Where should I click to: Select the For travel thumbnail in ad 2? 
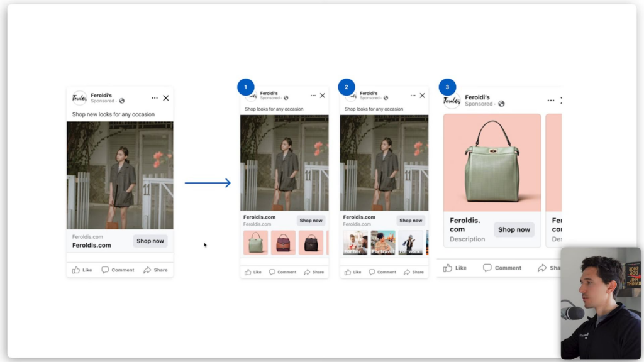[x=383, y=243]
